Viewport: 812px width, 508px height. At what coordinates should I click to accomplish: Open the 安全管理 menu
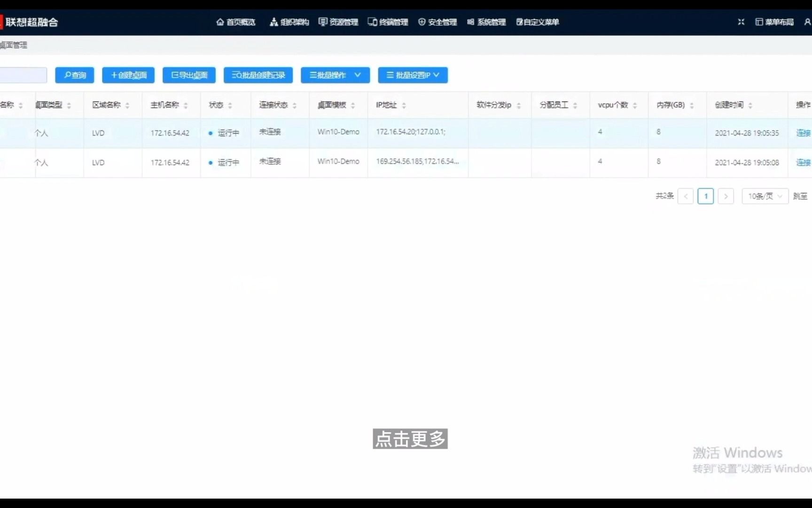[437, 22]
